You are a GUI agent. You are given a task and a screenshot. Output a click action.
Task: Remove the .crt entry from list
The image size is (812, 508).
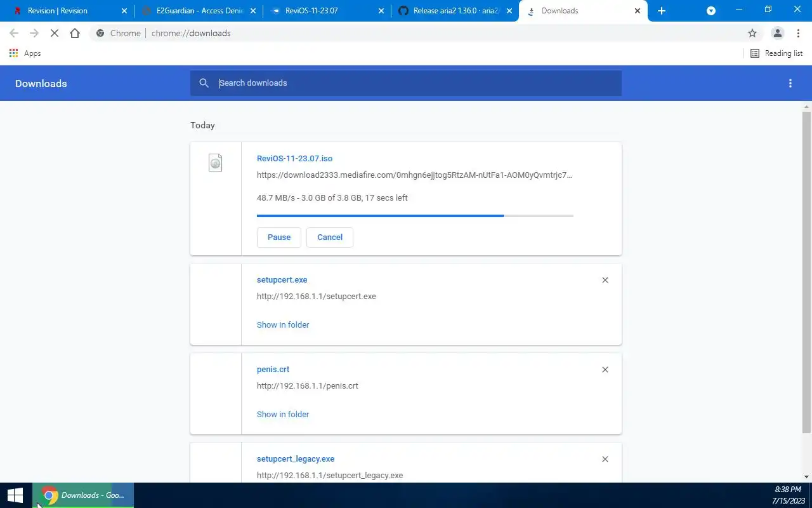pyautogui.click(x=605, y=370)
